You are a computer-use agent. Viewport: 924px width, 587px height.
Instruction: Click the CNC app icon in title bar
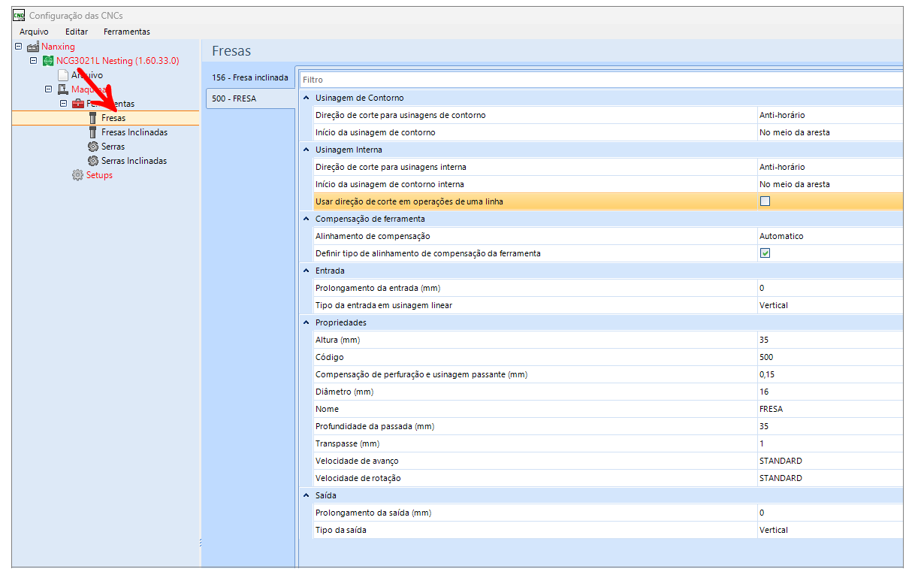(x=20, y=15)
